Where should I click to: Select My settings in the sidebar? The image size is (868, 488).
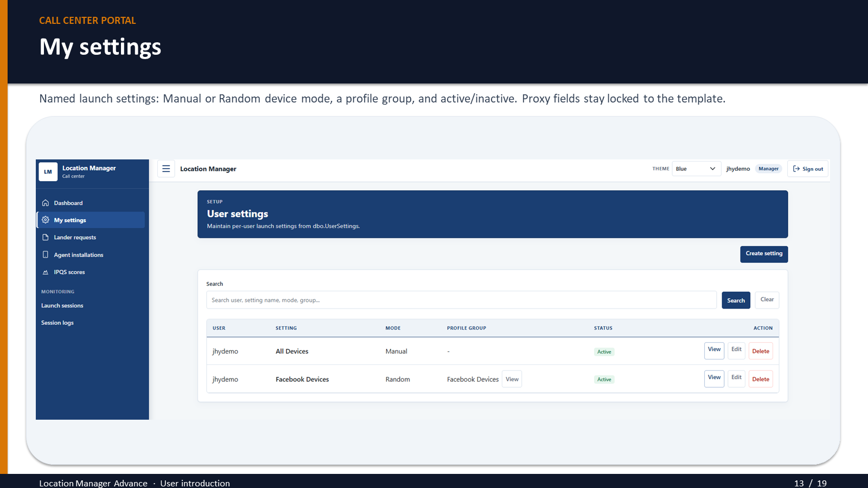pos(91,220)
